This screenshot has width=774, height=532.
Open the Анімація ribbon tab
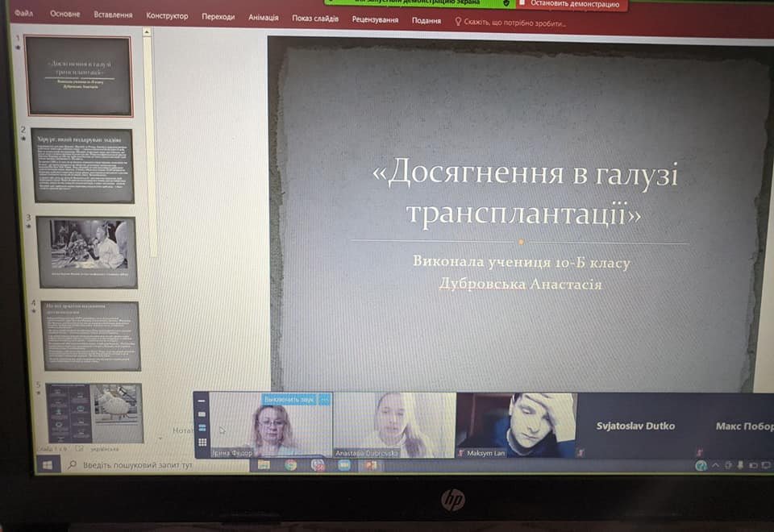click(263, 18)
